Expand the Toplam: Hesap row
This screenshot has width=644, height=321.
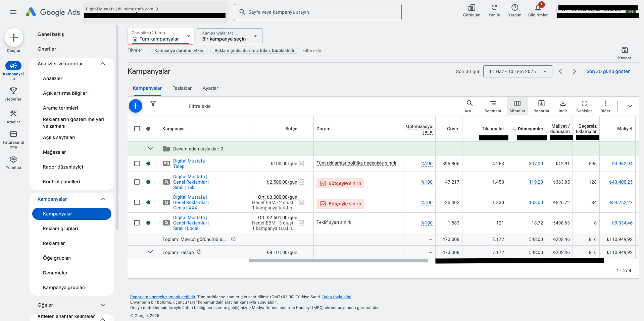[150, 252]
